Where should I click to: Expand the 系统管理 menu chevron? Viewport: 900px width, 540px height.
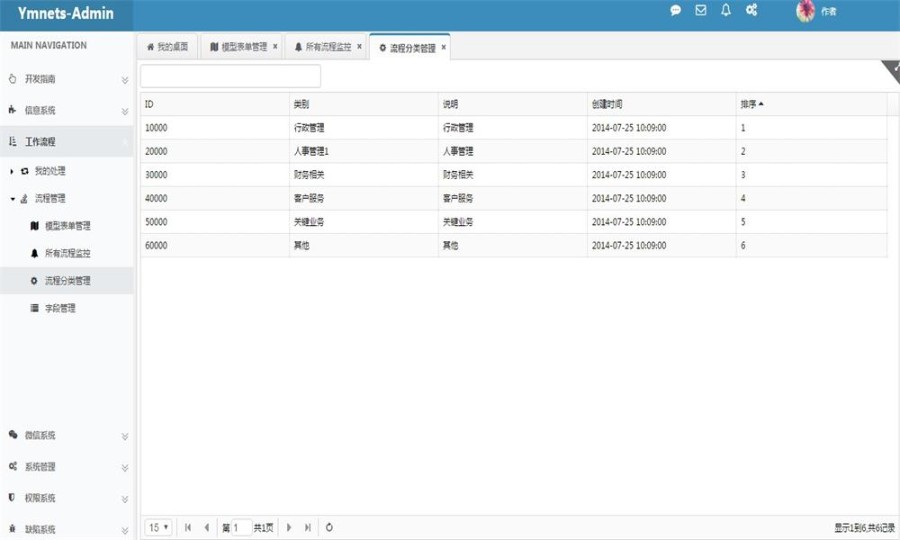(125, 468)
